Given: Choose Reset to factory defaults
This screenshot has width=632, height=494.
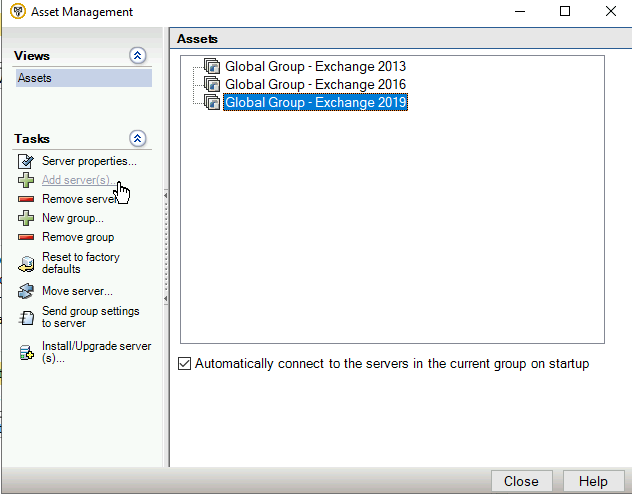Looking at the screenshot, I should tap(81, 263).
